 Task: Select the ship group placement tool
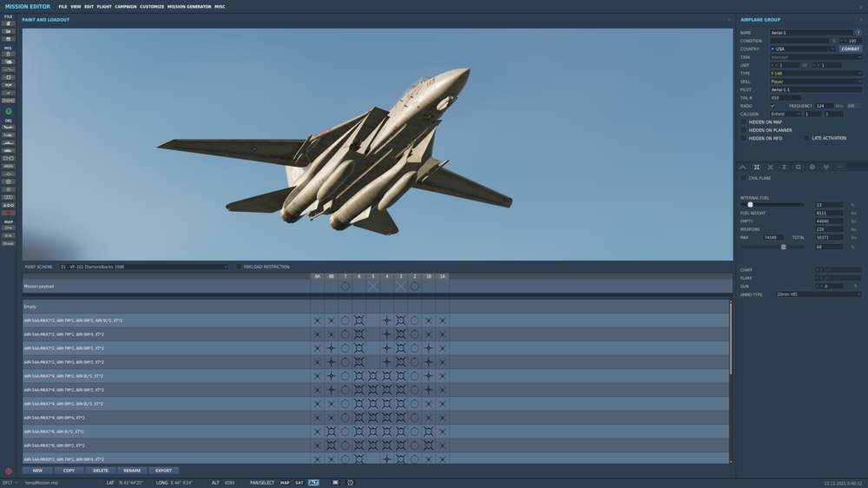[9, 143]
